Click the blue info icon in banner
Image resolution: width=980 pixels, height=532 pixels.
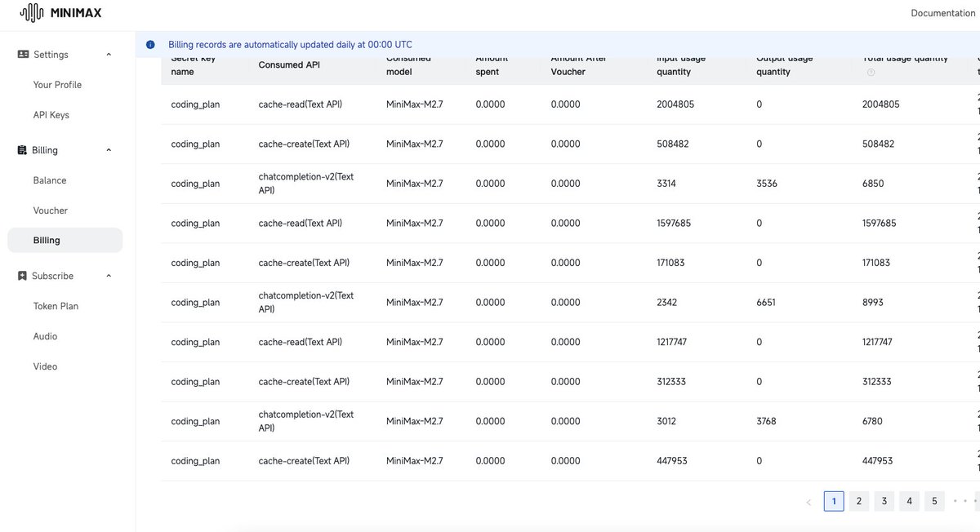click(150, 45)
